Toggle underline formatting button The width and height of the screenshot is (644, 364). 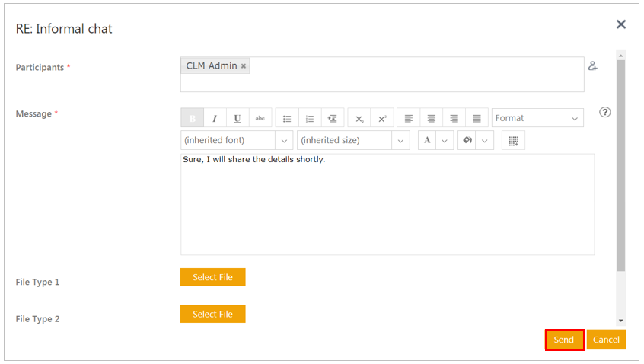[238, 118]
